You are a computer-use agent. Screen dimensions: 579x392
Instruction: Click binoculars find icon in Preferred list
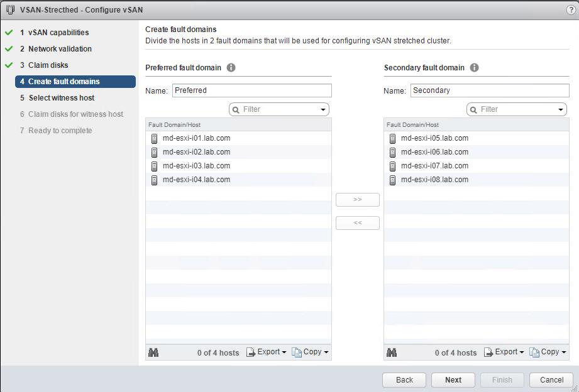(153, 352)
